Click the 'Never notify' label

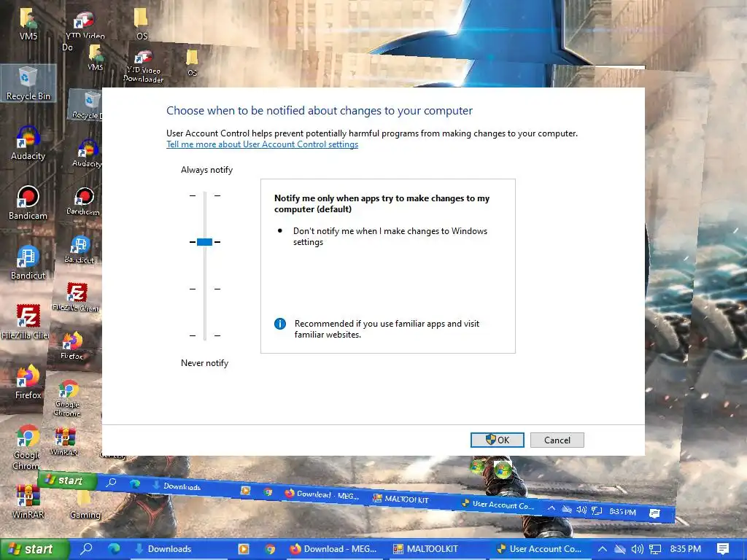(x=204, y=363)
